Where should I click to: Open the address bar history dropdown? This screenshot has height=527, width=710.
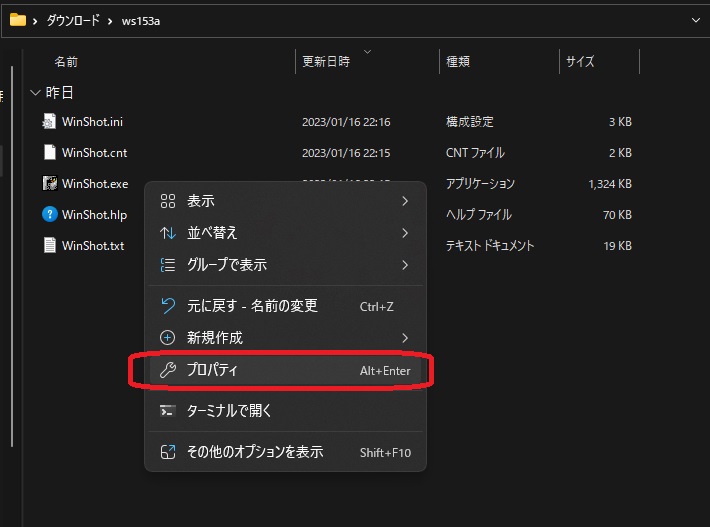(x=696, y=20)
